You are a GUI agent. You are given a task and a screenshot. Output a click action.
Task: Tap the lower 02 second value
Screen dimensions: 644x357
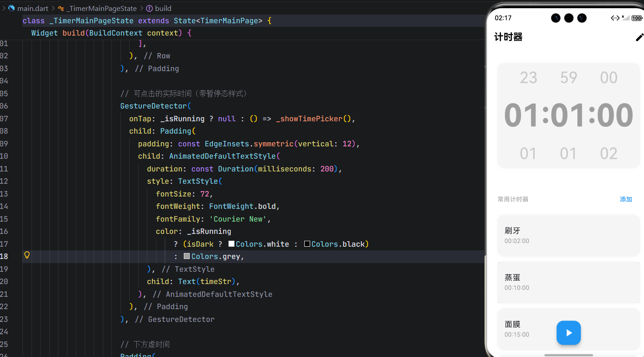coord(609,154)
